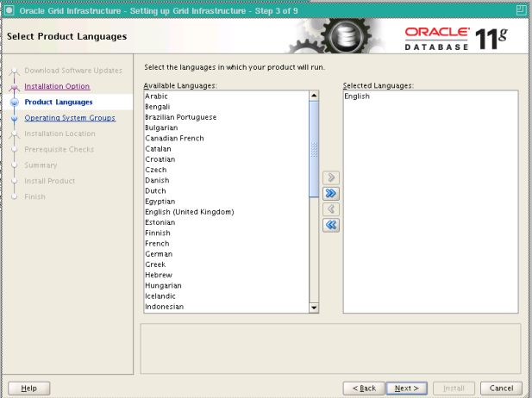The width and height of the screenshot is (532, 398).
Task: Select Czech in Available Languages
Action: pos(226,170)
